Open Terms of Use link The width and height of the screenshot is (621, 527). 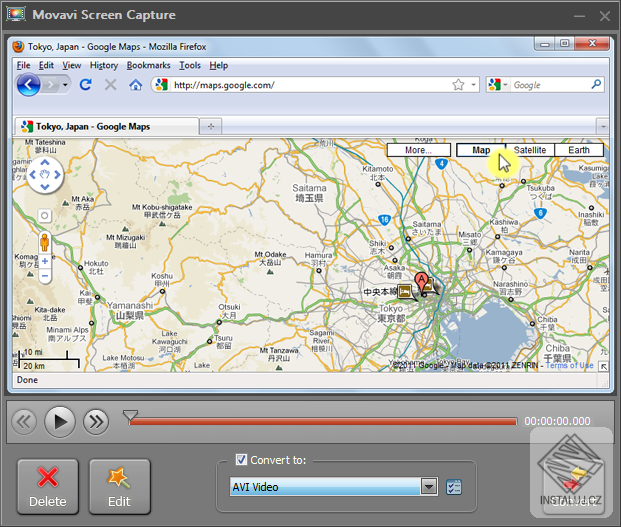(x=570, y=365)
